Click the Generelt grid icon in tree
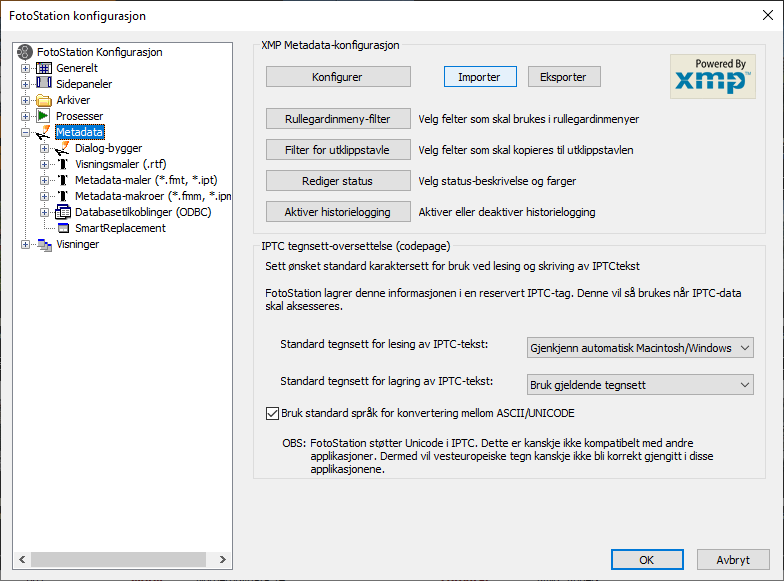Image resolution: width=784 pixels, height=581 pixels. pyautogui.click(x=44, y=68)
